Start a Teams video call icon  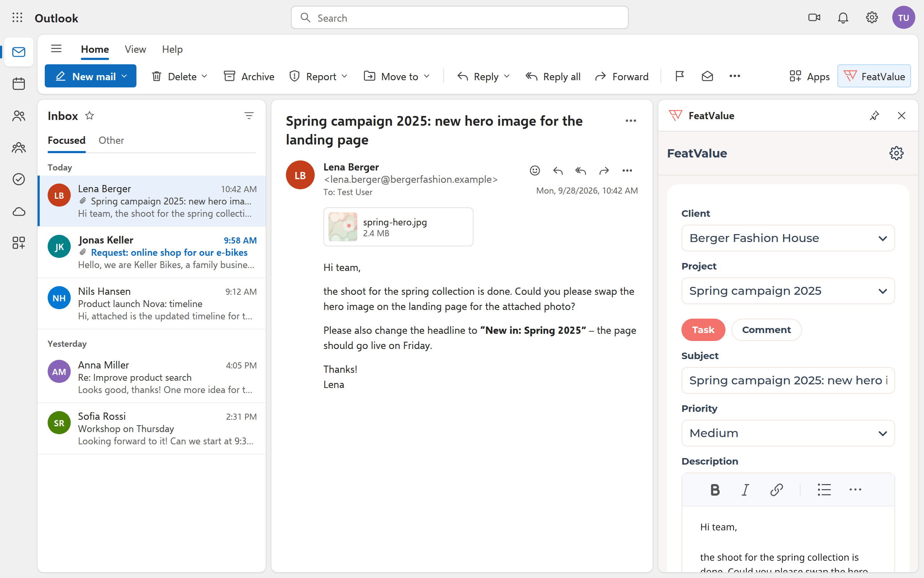[814, 18]
